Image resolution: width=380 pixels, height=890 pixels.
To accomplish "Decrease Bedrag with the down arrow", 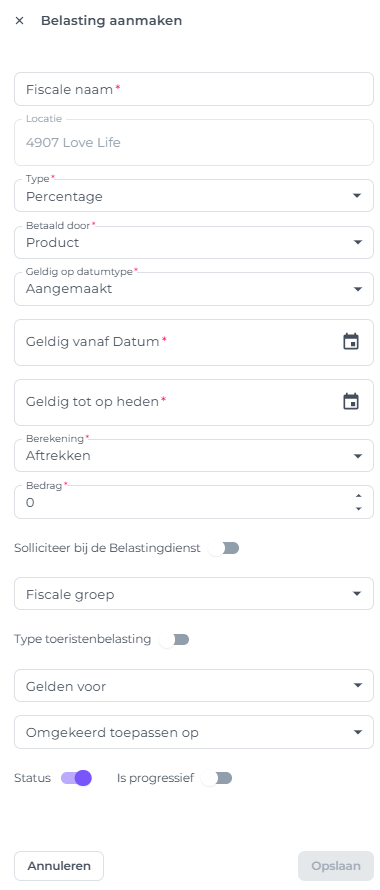I will pos(358,509).
